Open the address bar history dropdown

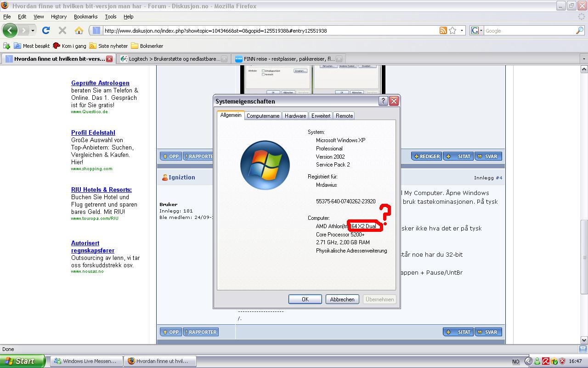[462, 31]
